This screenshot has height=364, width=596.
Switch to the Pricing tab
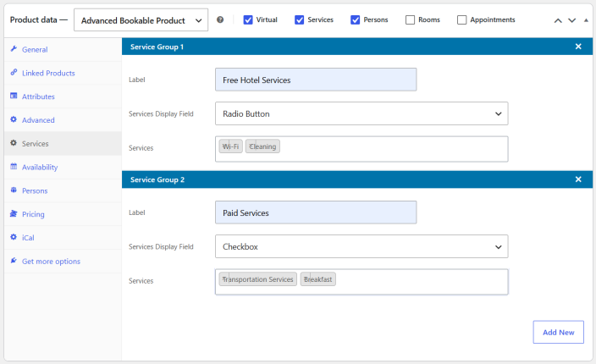(x=63, y=214)
